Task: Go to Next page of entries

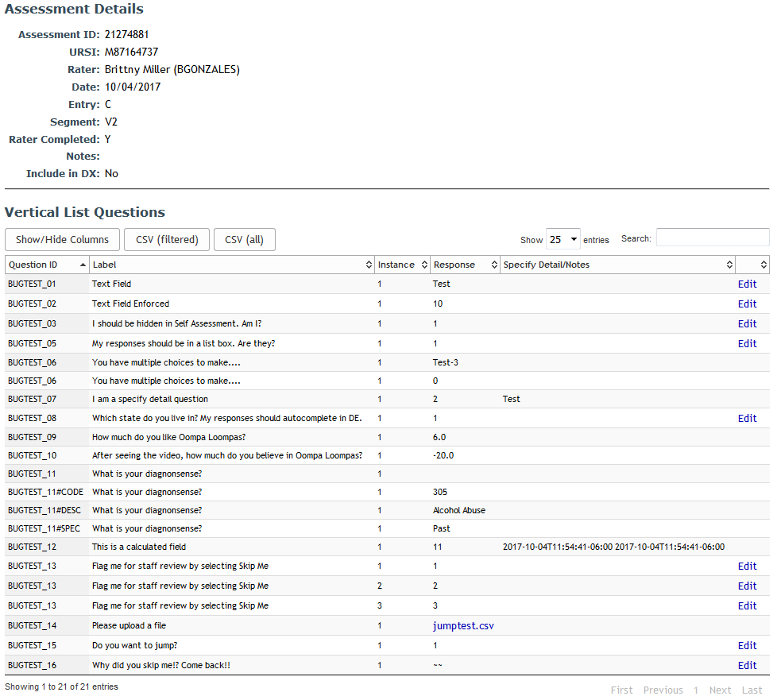Action: pos(720,690)
